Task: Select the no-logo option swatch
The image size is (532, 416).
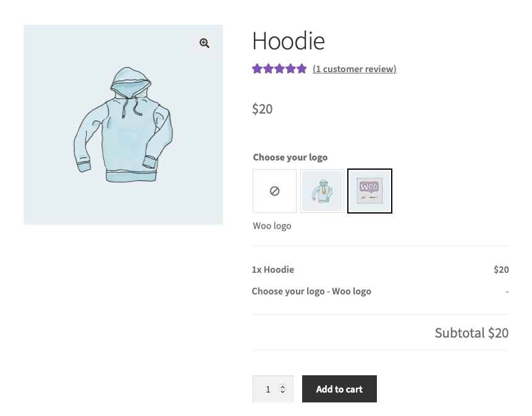Action: click(x=274, y=191)
